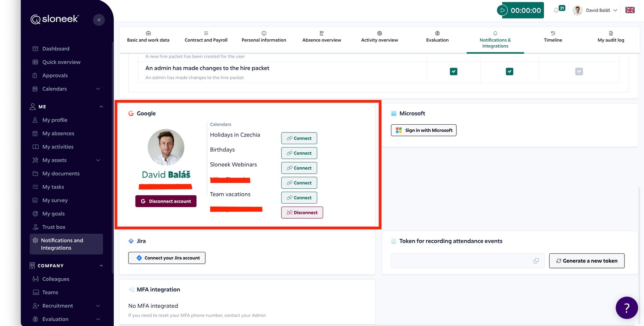The height and width of the screenshot is (326, 644).
Task: Open the My audit log tab
Action: point(611,37)
